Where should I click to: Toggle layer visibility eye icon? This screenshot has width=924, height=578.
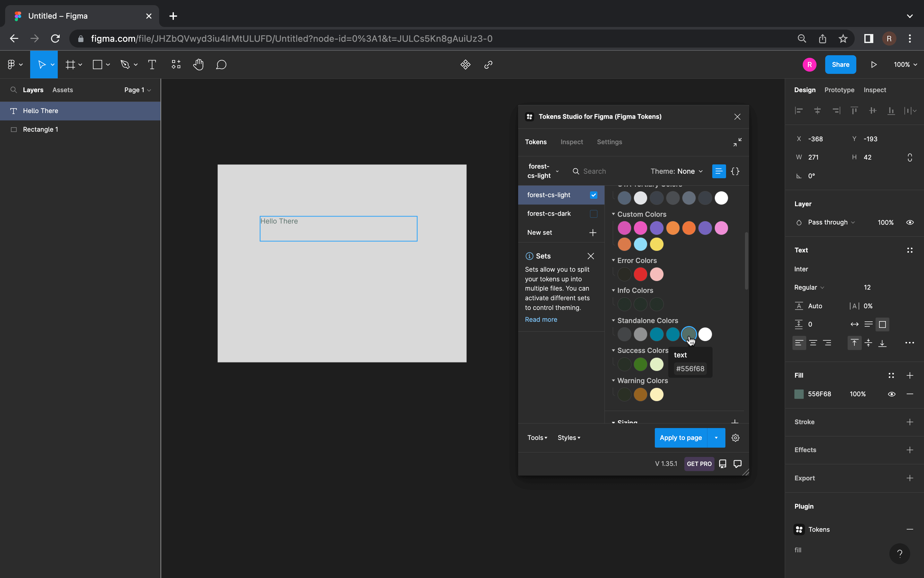(x=910, y=223)
